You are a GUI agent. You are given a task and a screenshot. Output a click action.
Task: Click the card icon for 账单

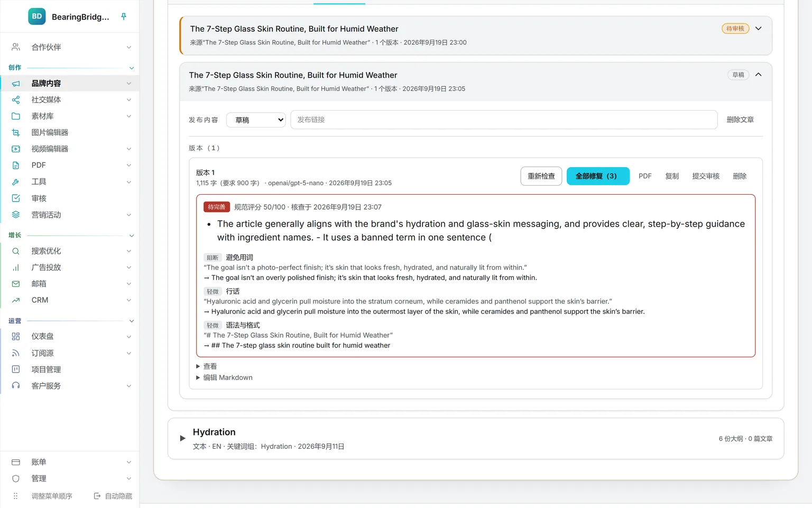pyautogui.click(x=16, y=462)
